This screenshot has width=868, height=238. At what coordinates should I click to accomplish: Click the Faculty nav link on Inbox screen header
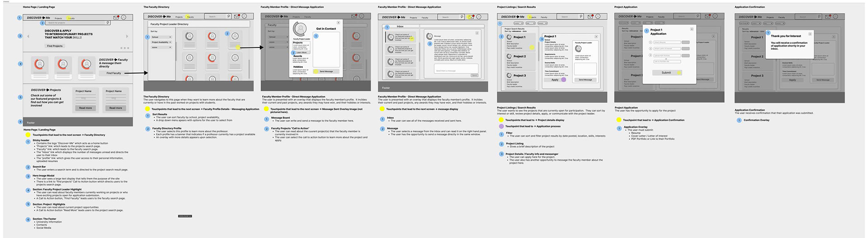[x=425, y=18]
